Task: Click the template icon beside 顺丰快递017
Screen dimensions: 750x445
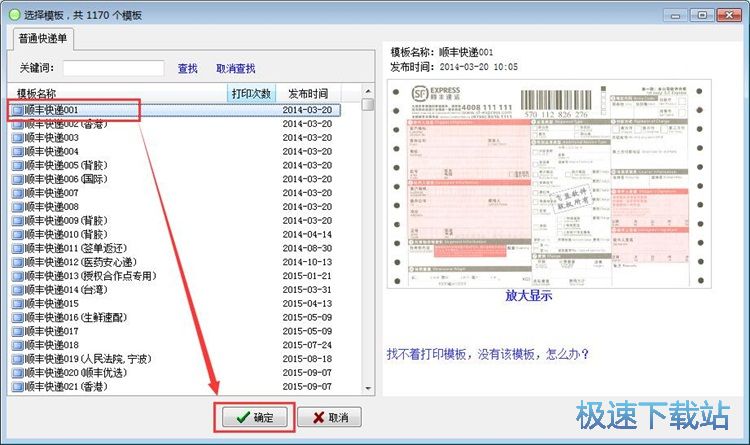Action: (x=18, y=332)
